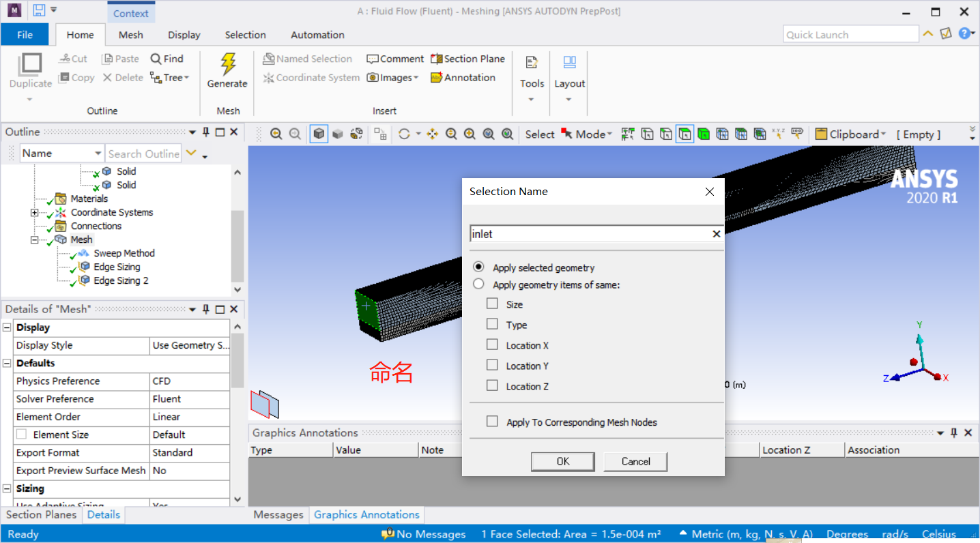Select Apply geometry items of same radio
980x543 pixels.
point(478,284)
